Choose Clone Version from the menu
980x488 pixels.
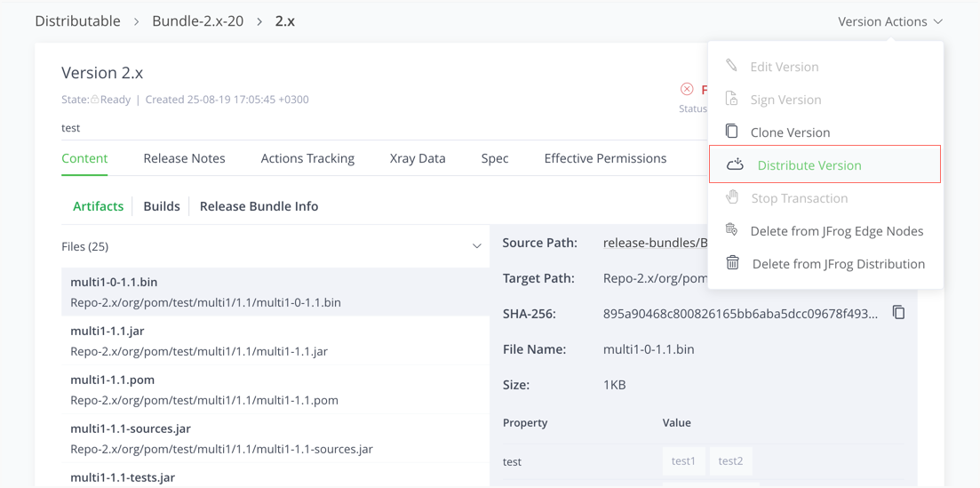click(825, 132)
